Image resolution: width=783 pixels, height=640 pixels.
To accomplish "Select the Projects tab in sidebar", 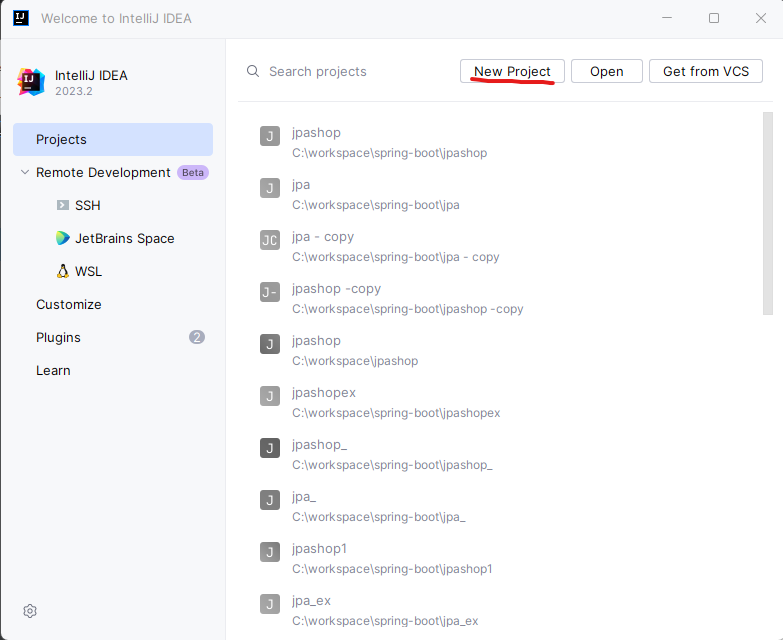I will pos(113,139).
